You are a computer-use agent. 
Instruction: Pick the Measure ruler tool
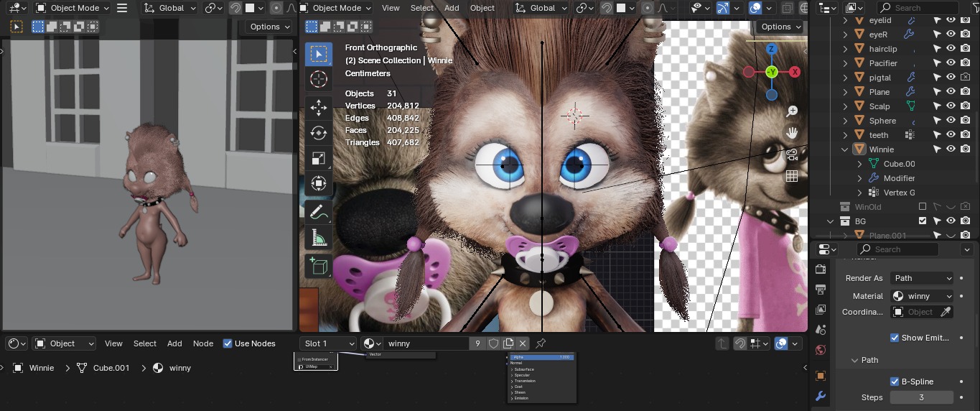point(319,238)
